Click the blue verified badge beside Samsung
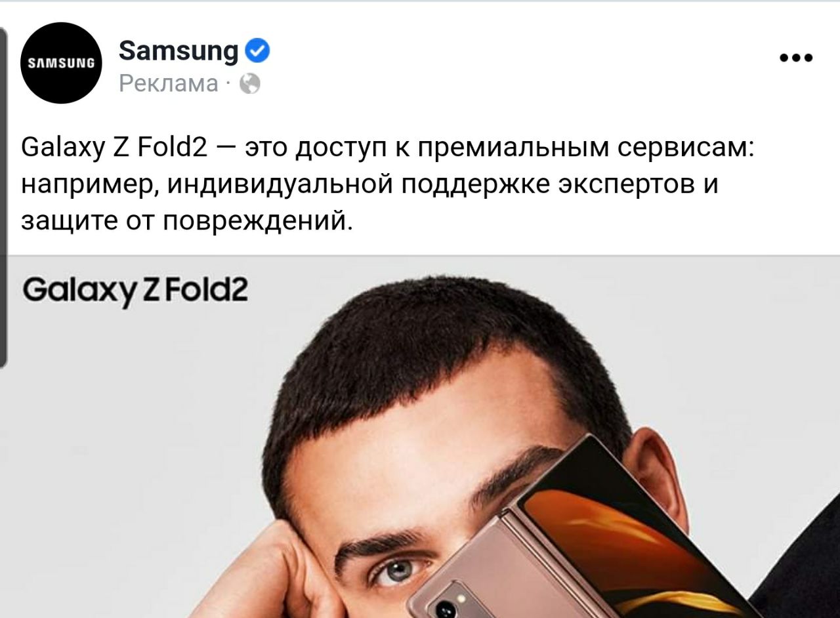 click(x=257, y=51)
